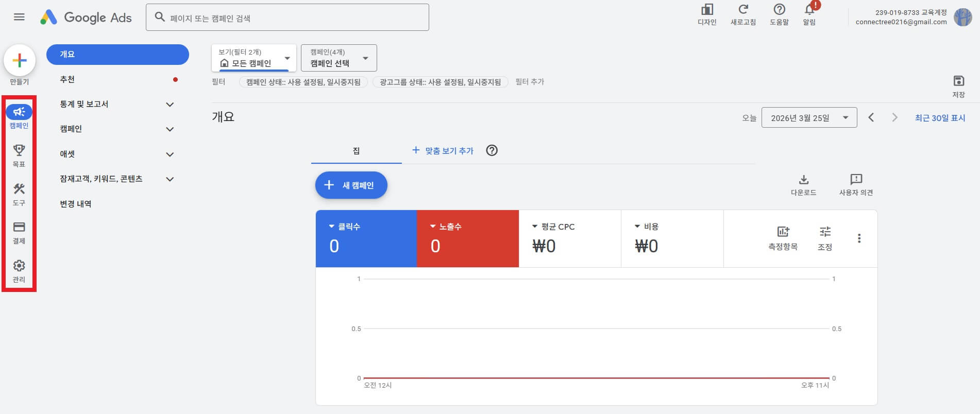Click the 광고그룹 상태 filter chip
Image resolution: width=980 pixels, height=414 pixels.
pyautogui.click(x=441, y=82)
